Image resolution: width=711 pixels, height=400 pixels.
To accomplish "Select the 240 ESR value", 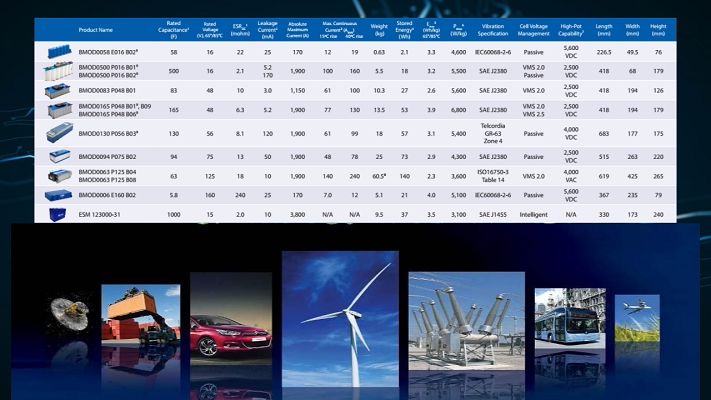I will pos(240,195).
